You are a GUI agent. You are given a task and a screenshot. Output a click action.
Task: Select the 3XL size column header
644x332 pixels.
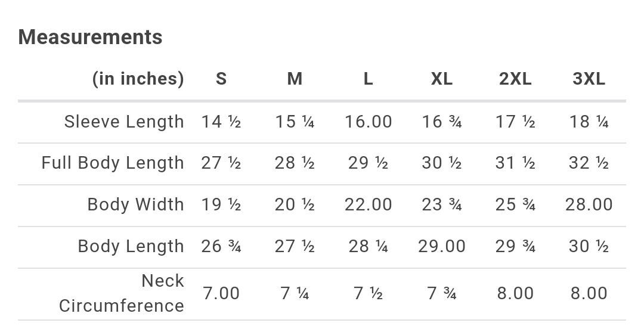point(589,79)
